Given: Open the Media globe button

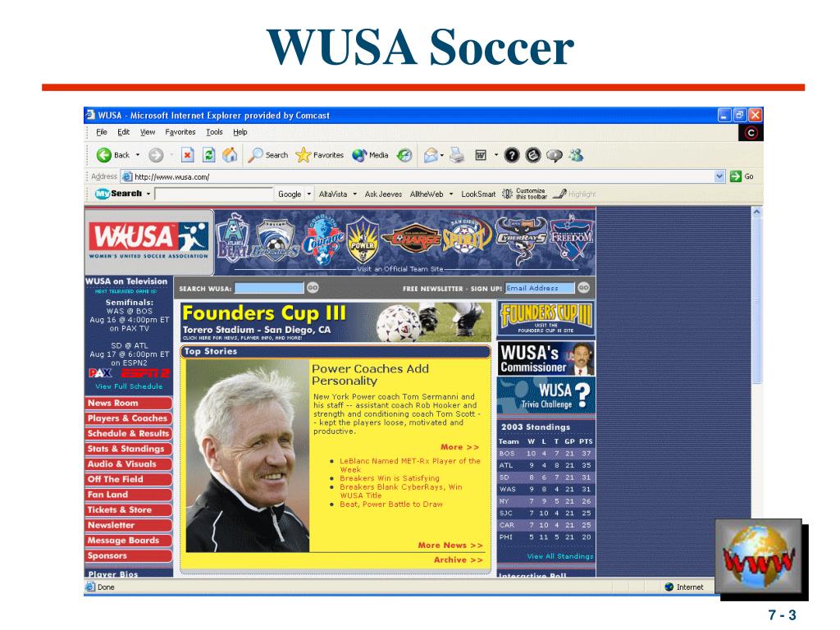Looking at the screenshot, I should point(370,155).
